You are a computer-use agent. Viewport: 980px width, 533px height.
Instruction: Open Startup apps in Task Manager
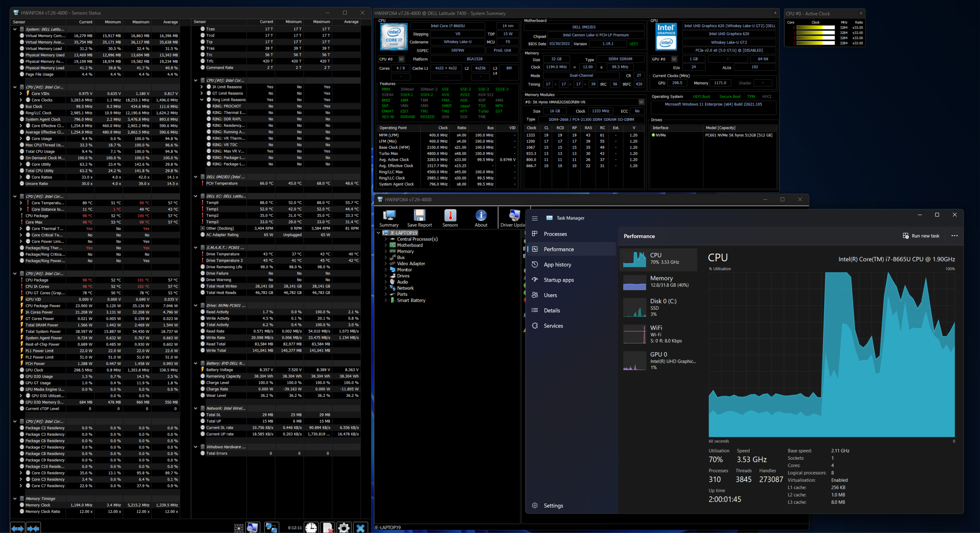(572, 280)
